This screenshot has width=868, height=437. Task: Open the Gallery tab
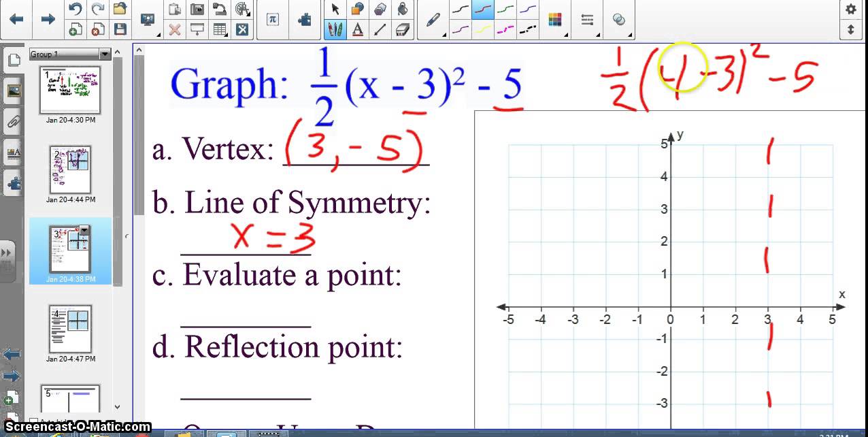click(x=13, y=91)
